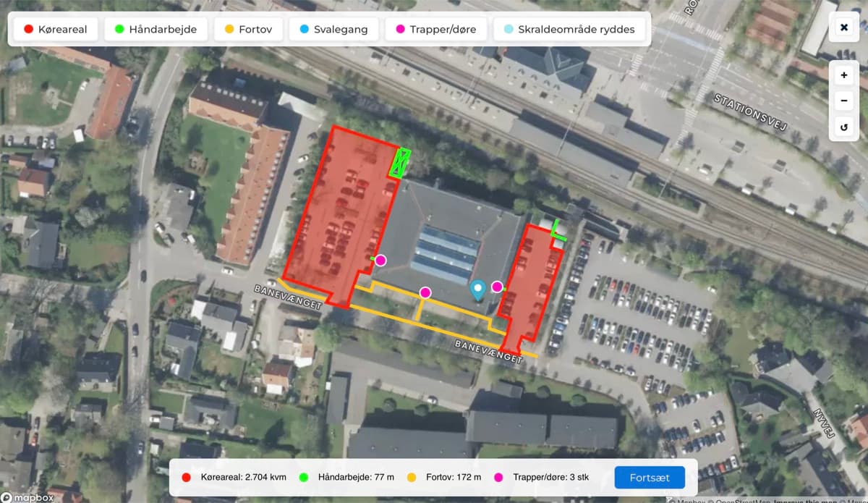
Task: Toggle the Køreareal legend filter
Action: [55, 29]
